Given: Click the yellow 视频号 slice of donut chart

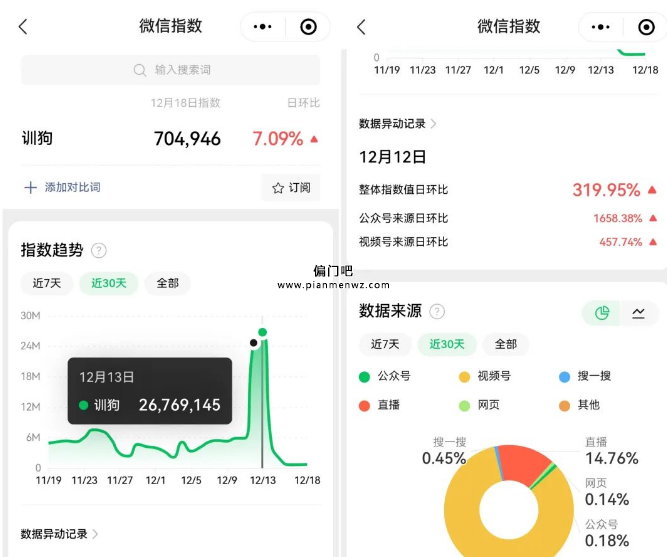Looking at the screenshot, I should 462,511.
